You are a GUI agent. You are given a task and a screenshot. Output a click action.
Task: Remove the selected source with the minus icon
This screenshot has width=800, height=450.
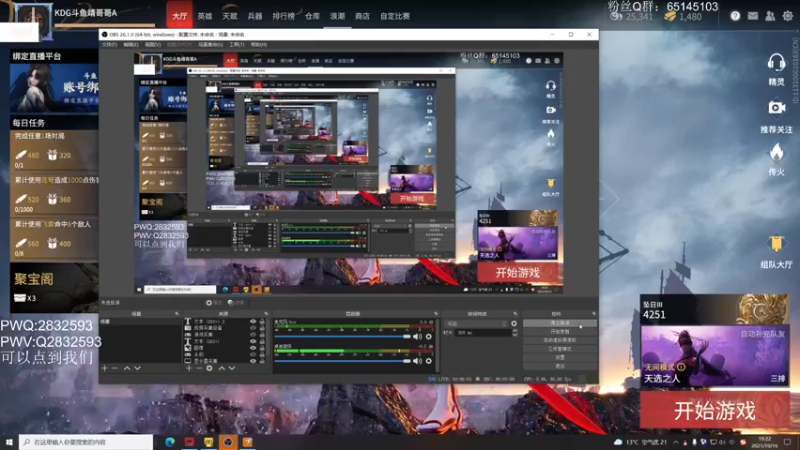tap(199, 368)
